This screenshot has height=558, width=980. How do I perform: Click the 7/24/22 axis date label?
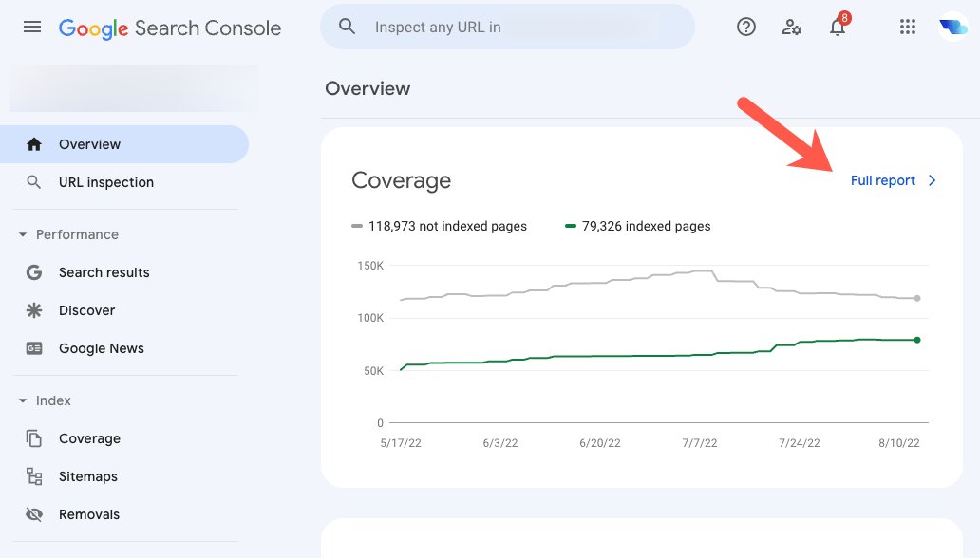pyautogui.click(x=800, y=443)
